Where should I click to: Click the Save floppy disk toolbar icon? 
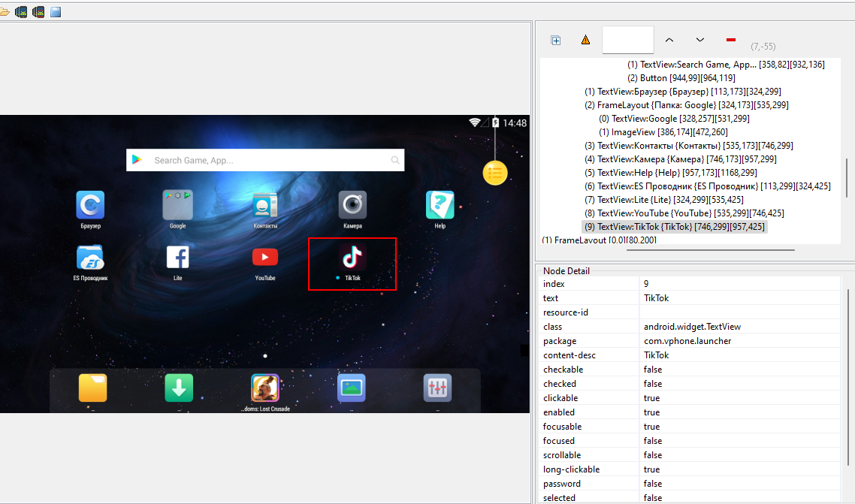(x=56, y=11)
